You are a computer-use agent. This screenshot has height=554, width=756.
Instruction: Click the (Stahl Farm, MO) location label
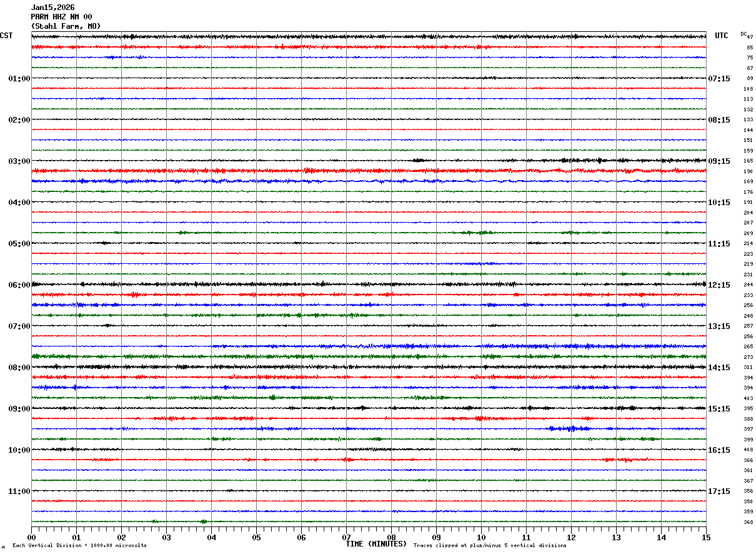point(66,26)
